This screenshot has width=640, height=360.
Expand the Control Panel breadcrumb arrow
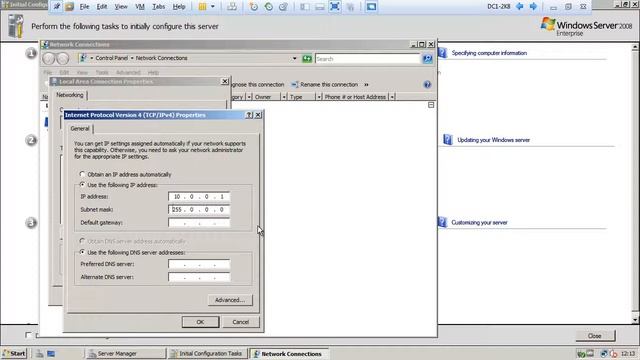[x=132, y=58]
